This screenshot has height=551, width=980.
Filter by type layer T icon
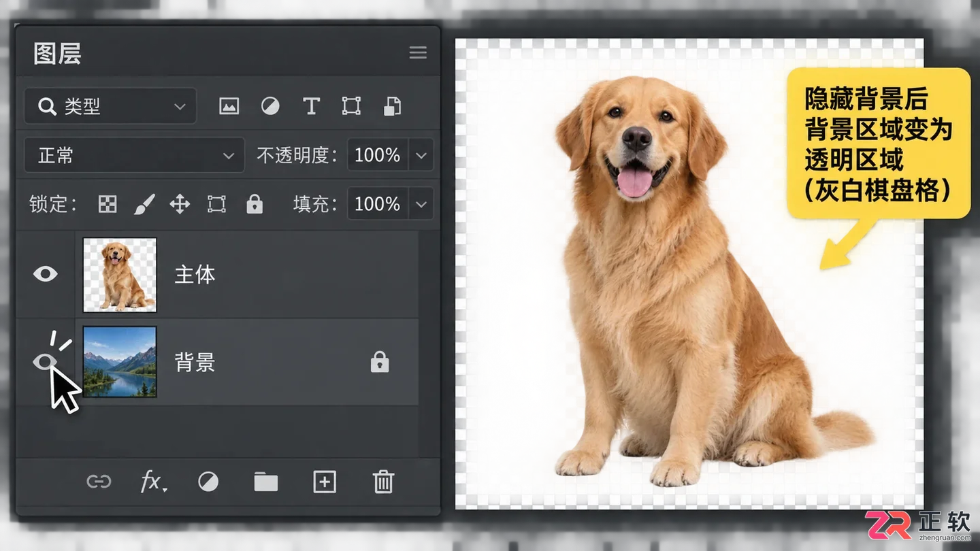click(311, 106)
